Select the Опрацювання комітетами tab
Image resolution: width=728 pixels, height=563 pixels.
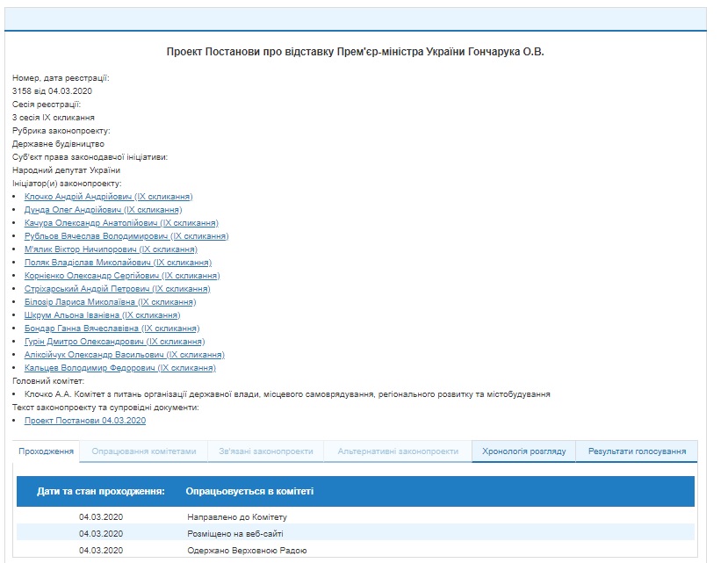[143, 451]
